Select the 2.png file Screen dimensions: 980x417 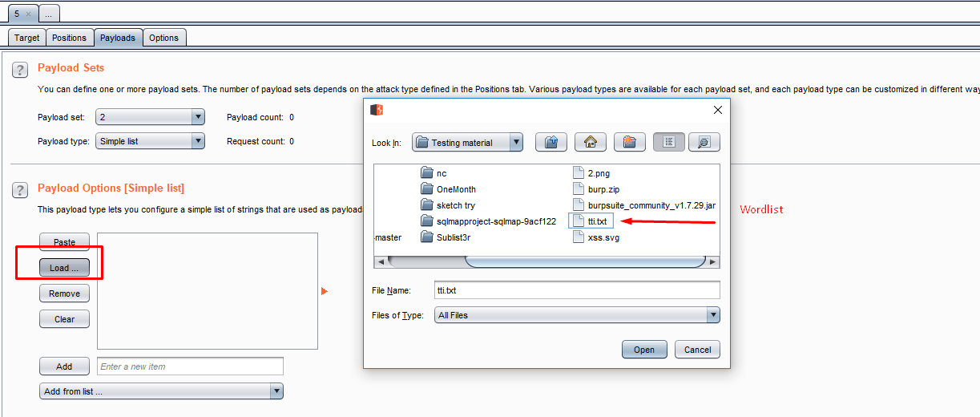592,173
